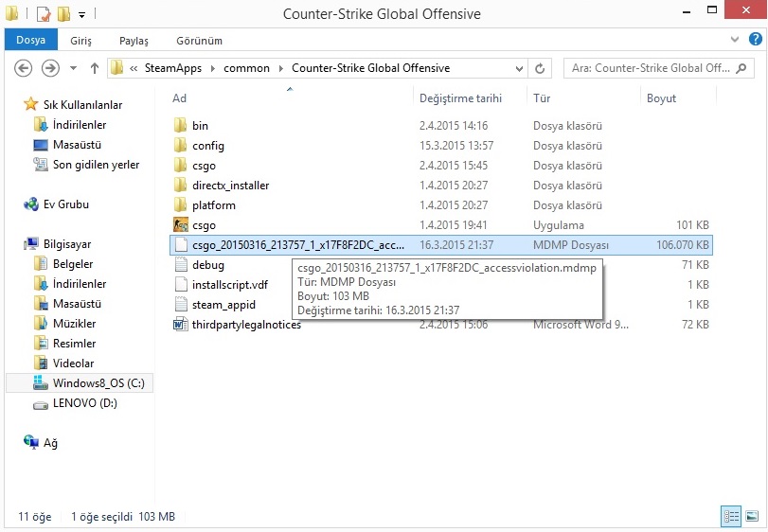Open the recent locations dropdown arrow
Image resolution: width=768 pixels, height=532 pixels.
[73, 68]
